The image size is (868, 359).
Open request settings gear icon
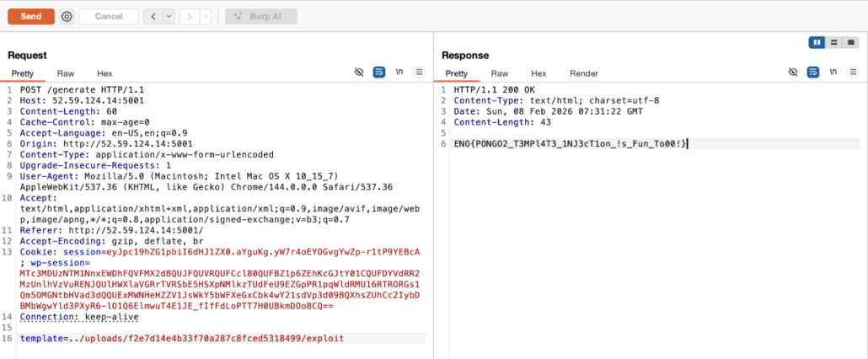click(67, 16)
